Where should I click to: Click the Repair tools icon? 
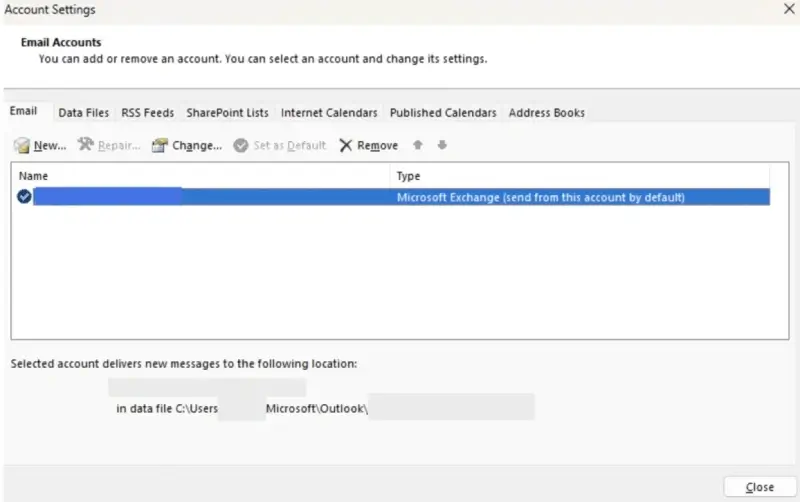coord(85,145)
